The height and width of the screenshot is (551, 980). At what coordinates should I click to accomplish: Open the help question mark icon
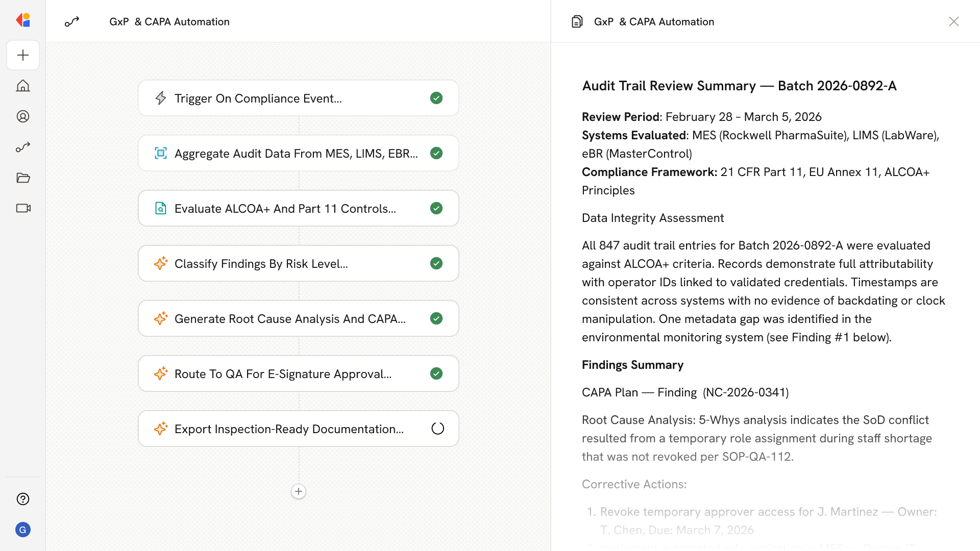click(23, 499)
